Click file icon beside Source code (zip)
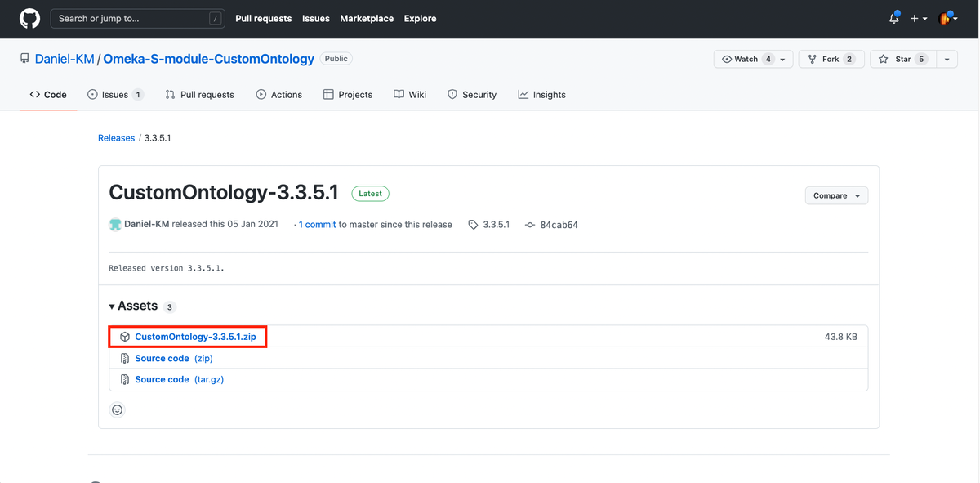The width and height of the screenshot is (980, 483). point(125,359)
